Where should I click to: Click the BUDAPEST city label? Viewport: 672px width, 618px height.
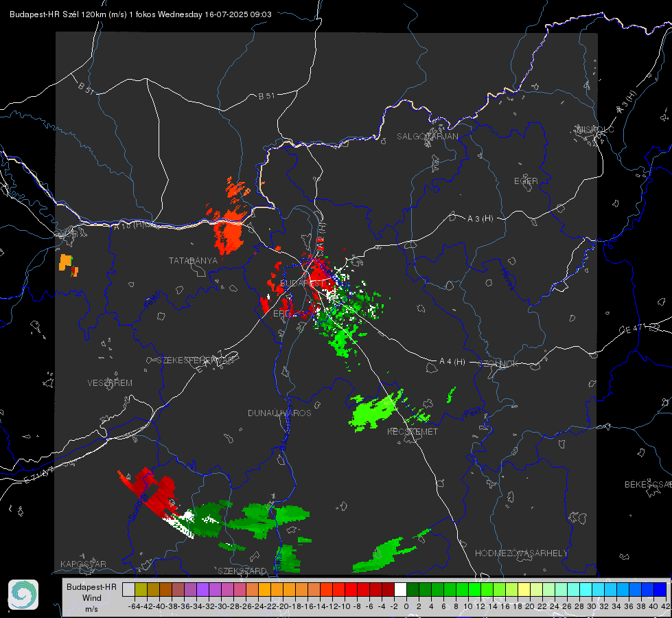click(x=302, y=283)
